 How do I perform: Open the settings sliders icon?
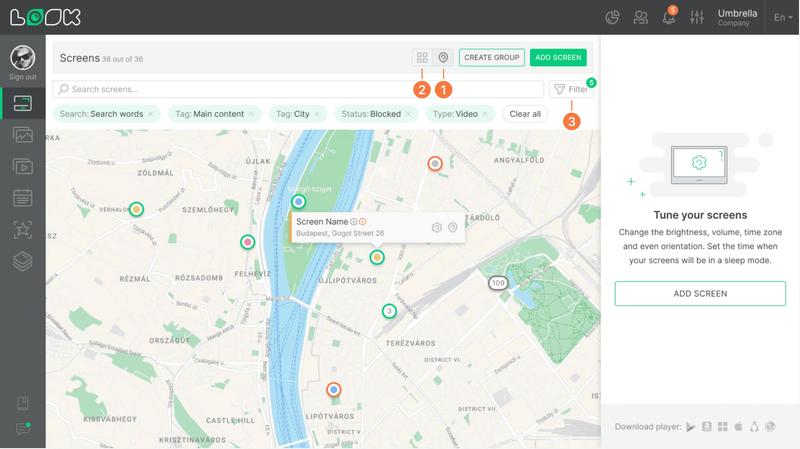(696, 17)
